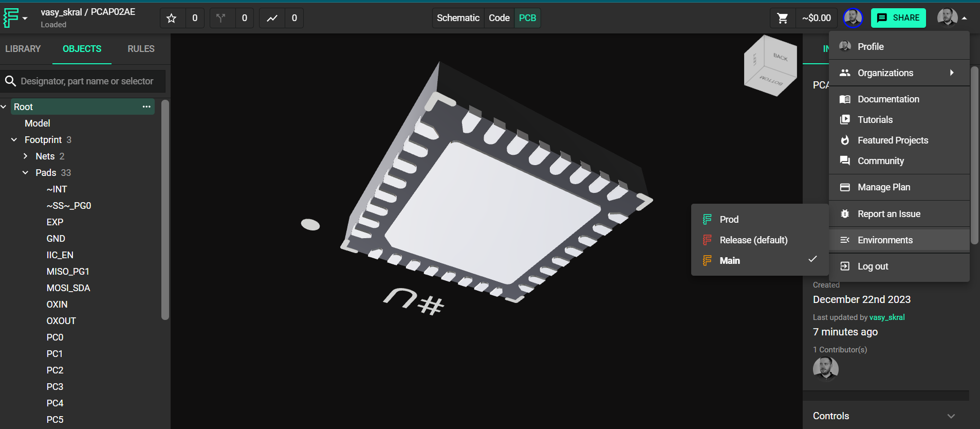The width and height of the screenshot is (980, 429).
Task: Select the OXOUT pad
Action: (x=61, y=320)
